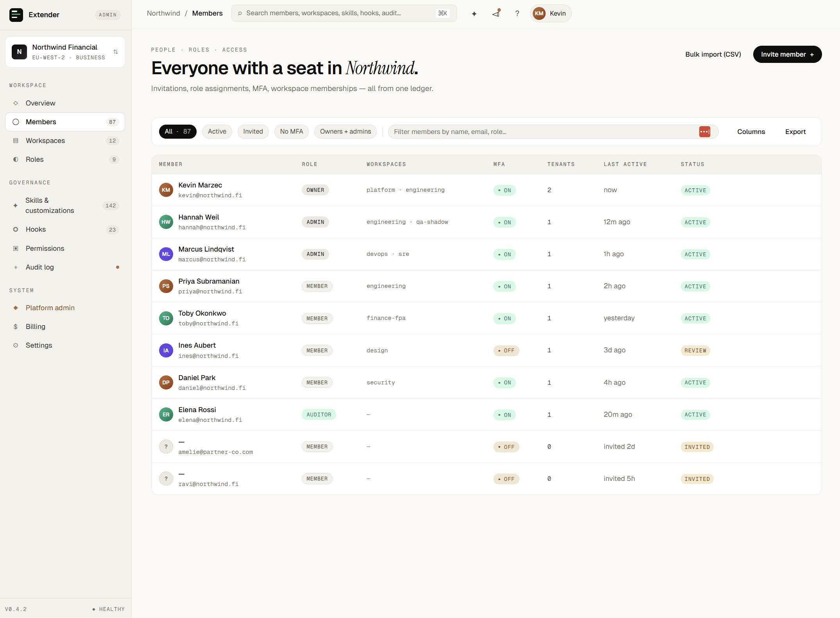Select the No MFA filter tab
This screenshot has width=840, height=618.
[x=292, y=132]
